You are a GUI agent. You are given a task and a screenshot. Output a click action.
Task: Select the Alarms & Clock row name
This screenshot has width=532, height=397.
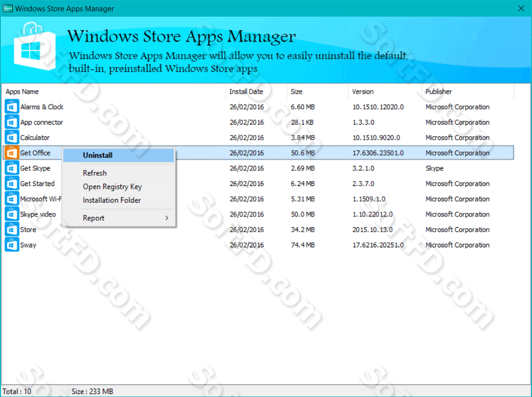(42, 107)
